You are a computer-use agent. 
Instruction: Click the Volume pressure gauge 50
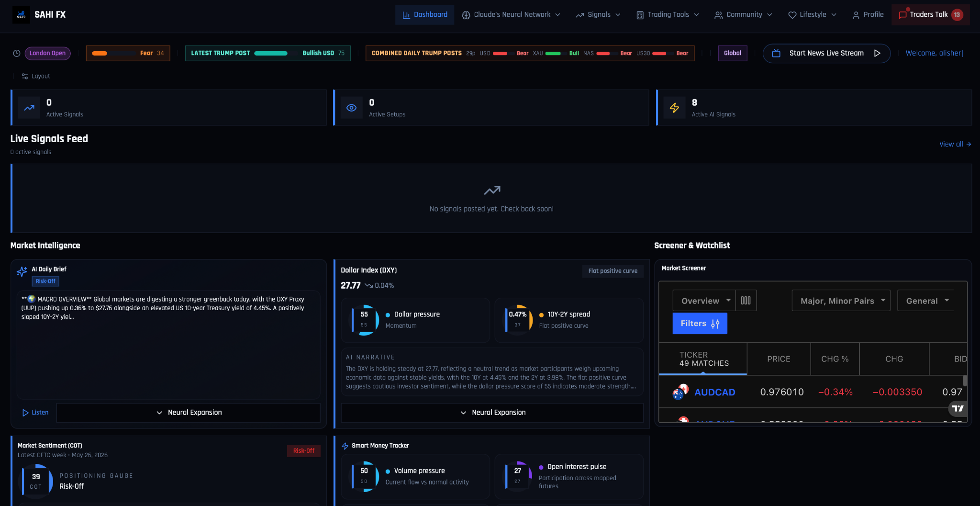point(365,476)
